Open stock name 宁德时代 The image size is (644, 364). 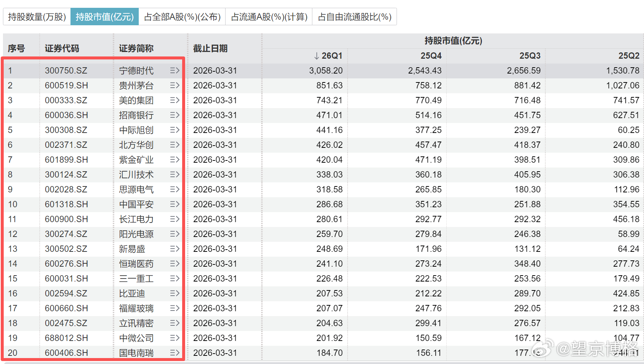(x=136, y=71)
